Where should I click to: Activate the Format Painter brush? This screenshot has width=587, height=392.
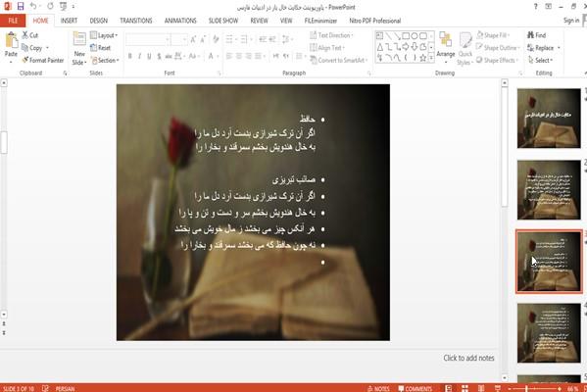point(43,61)
